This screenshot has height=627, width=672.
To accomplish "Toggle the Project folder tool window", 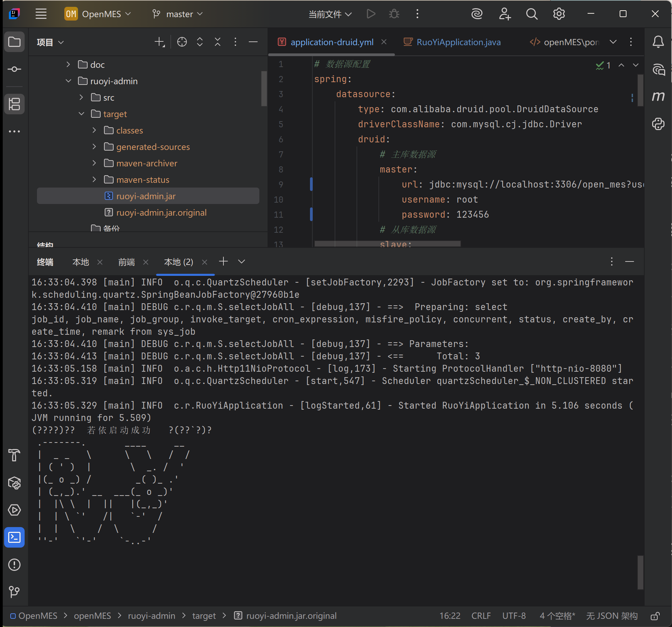I will click(14, 42).
